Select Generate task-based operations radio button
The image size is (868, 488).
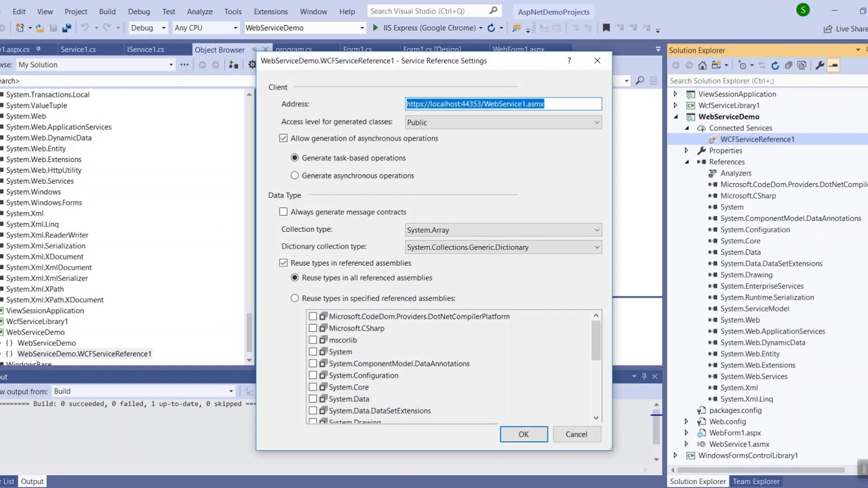pos(294,158)
